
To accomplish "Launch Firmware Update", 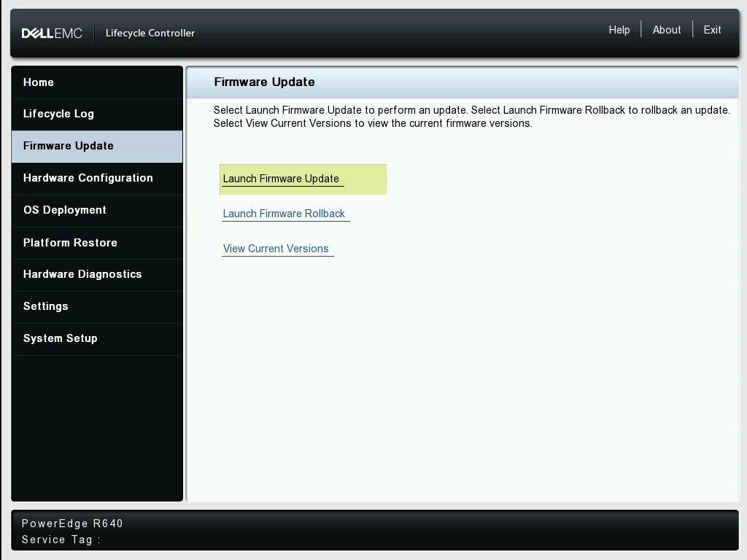I will click(x=281, y=179).
